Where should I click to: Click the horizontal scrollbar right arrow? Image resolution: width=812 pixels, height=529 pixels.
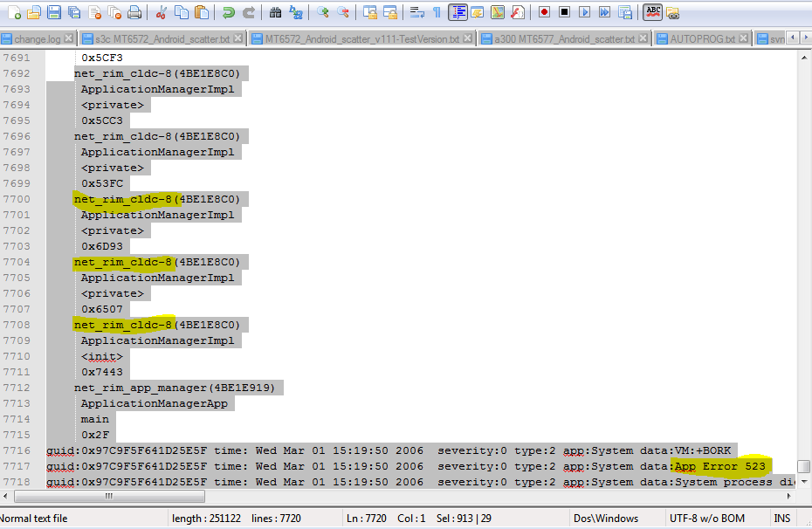click(788, 496)
